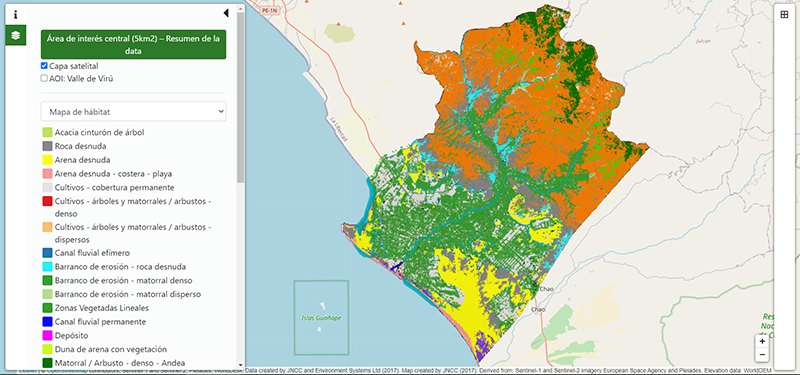800x375 pixels.
Task: Enable the AOI: Valle de Virú checkbox
Action: tap(44, 79)
